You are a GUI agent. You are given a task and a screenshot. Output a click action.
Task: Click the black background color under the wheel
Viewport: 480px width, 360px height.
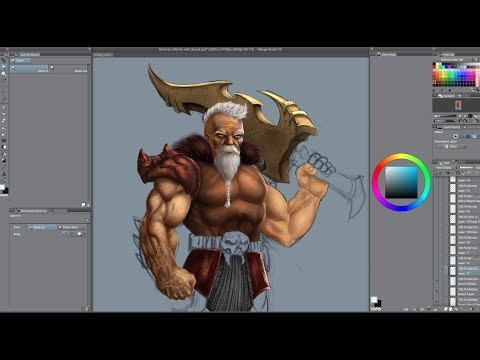378,303
